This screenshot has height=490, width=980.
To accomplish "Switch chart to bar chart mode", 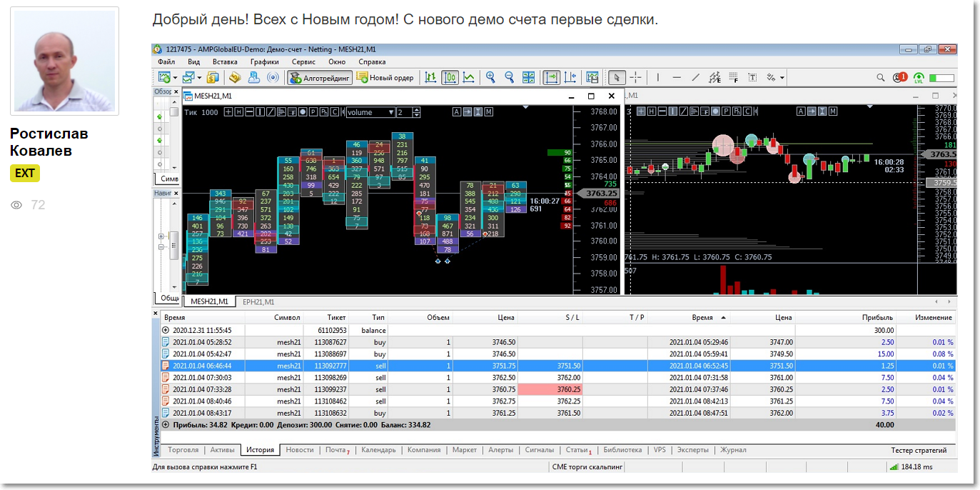I will tap(431, 77).
